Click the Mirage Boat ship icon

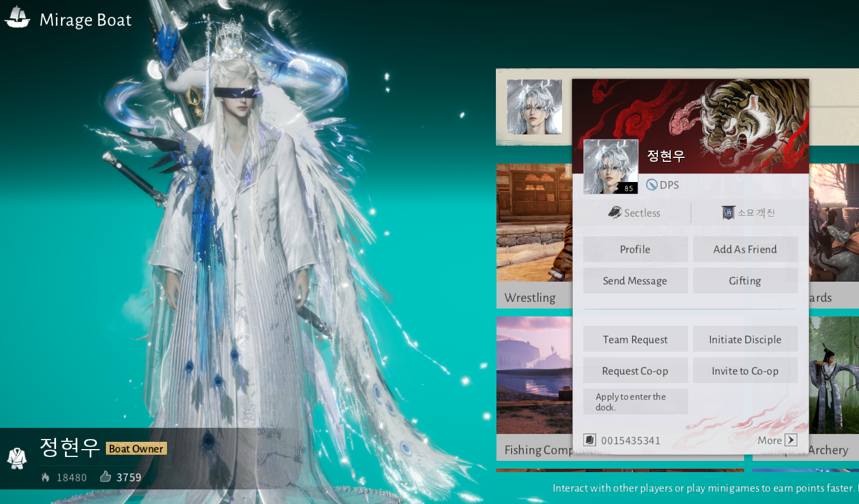coord(17,17)
